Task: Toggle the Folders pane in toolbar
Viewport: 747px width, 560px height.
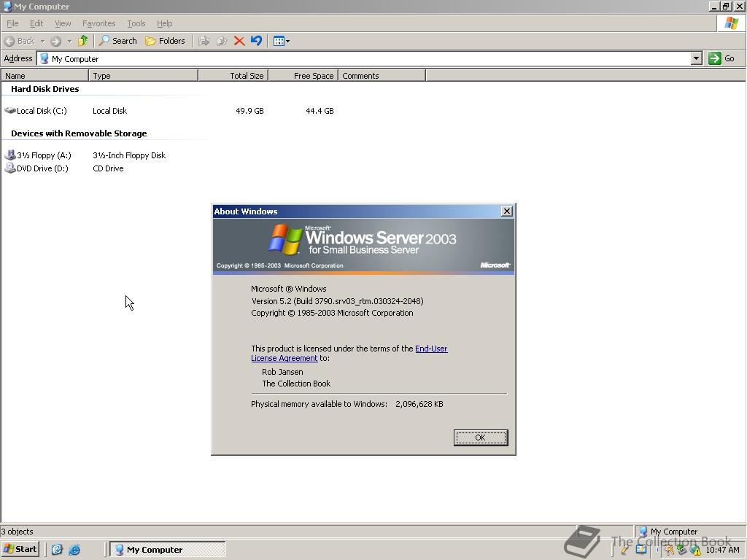Action: tap(165, 41)
